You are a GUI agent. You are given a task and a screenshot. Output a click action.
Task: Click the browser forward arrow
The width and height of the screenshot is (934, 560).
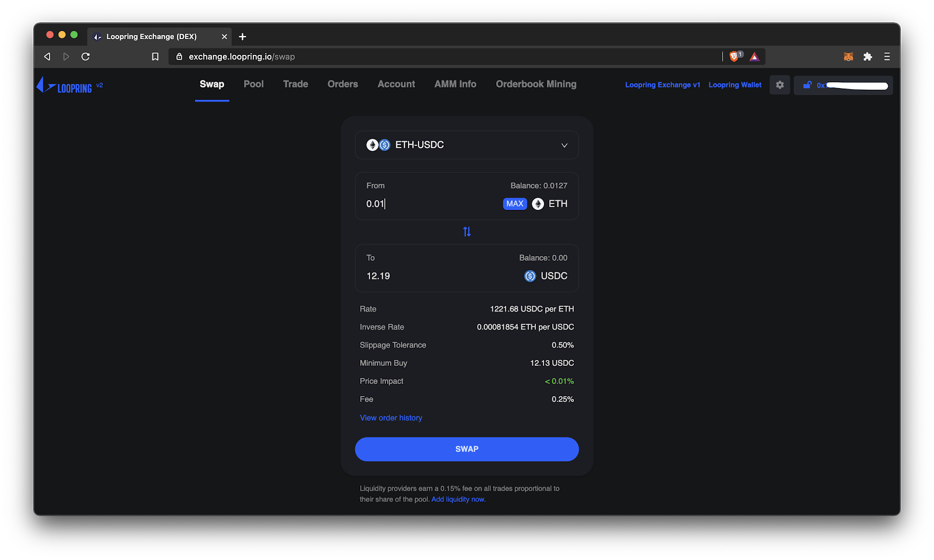(x=66, y=57)
